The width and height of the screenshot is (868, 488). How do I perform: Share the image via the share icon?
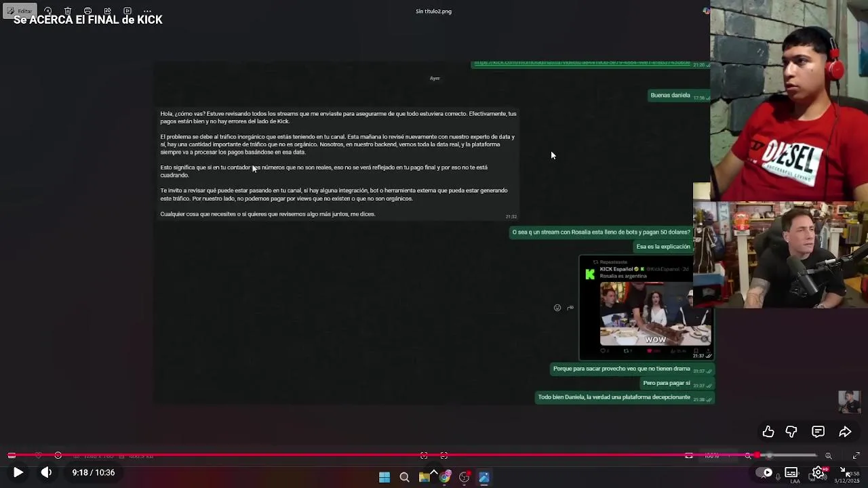[107, 11]
